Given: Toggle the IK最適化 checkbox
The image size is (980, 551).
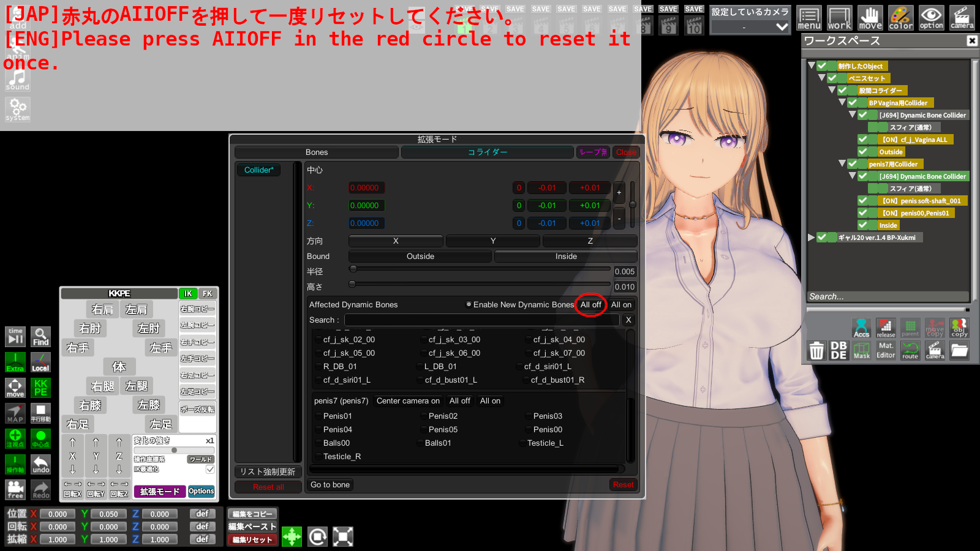Looking at the screenshot, I should coord(210,469).
